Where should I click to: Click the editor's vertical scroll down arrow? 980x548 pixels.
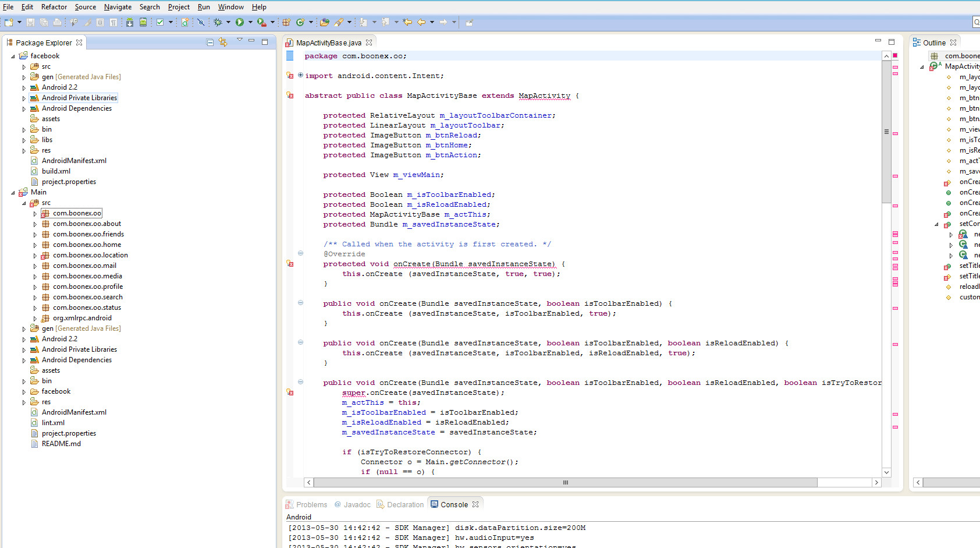click(x=886, y=472)
